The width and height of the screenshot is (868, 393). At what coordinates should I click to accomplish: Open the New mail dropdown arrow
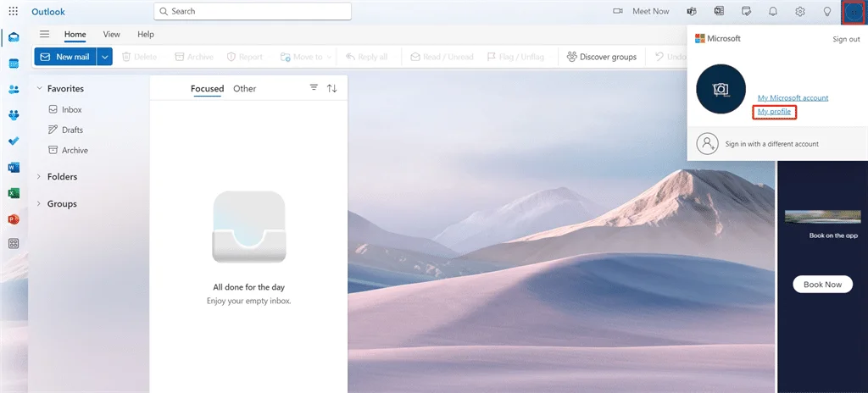coord(104,57)
